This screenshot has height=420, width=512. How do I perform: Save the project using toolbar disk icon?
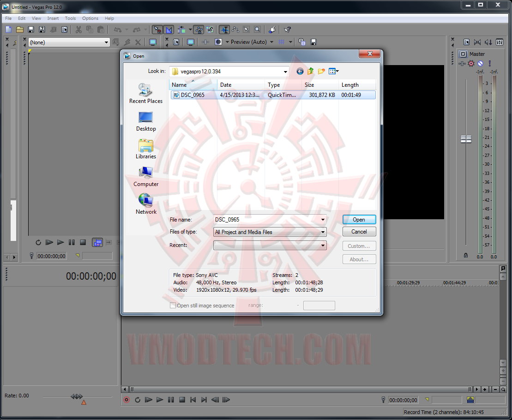(31, 30)
